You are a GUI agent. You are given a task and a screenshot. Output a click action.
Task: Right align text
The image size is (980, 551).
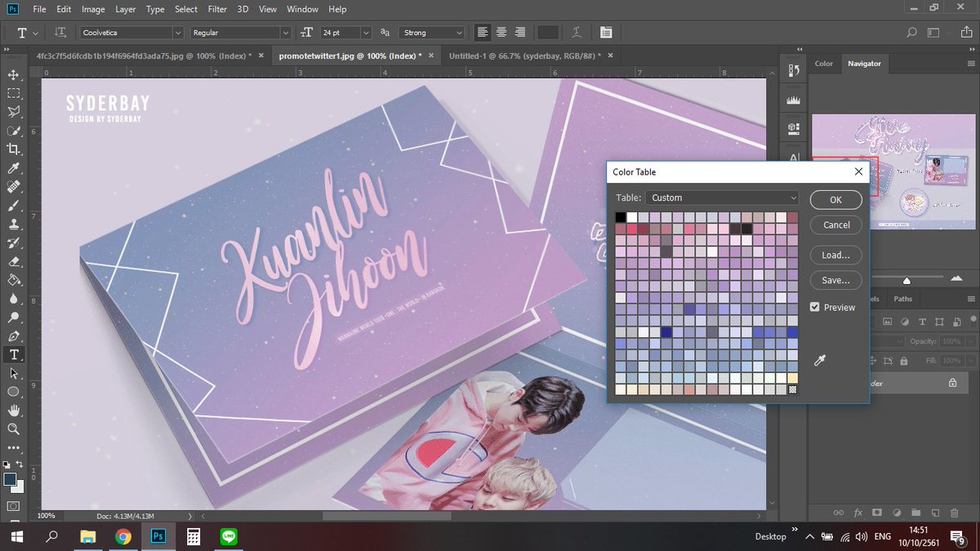coord(519,33)
